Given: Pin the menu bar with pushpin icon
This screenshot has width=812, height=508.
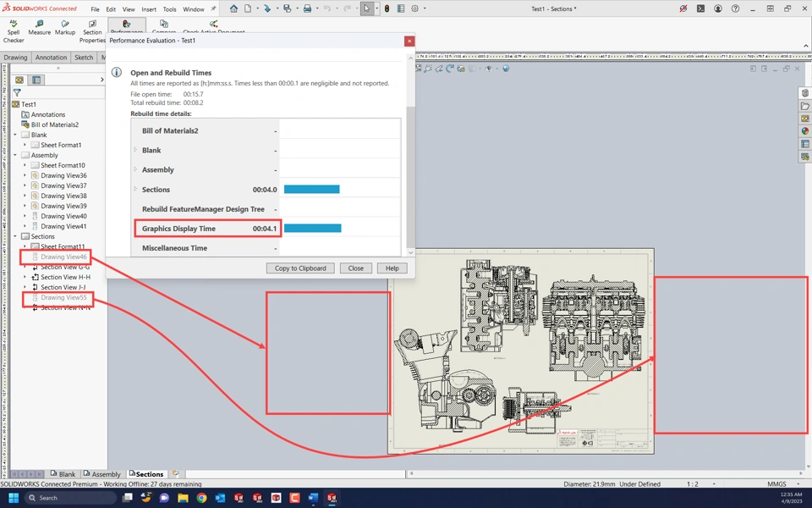Looking at the screenshot, I should coord(213,8).
